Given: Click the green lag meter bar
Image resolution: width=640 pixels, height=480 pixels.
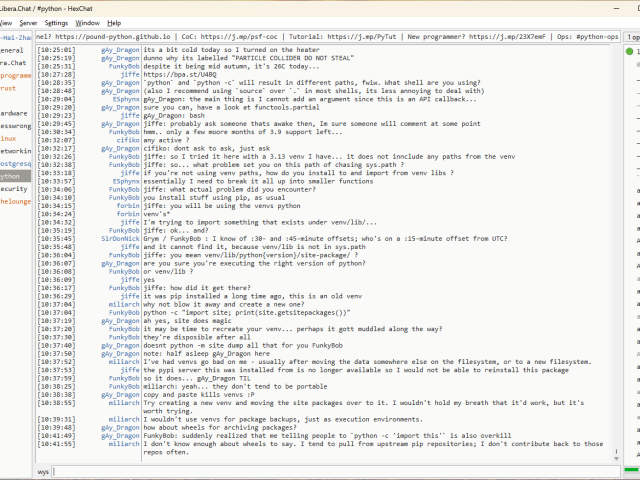Looking at the screenshot, I should (631, 470).
